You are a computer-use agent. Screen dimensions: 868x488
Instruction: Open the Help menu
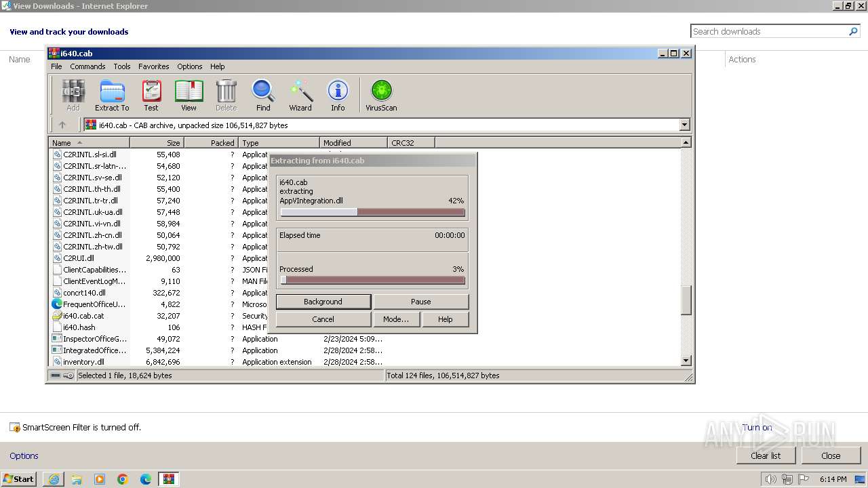pyautogui.click(x=217, y=66)
